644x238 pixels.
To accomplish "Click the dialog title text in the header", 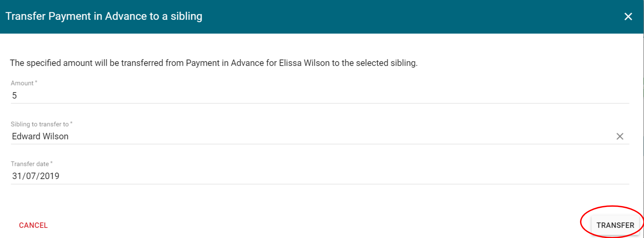I will pos(104,16).
